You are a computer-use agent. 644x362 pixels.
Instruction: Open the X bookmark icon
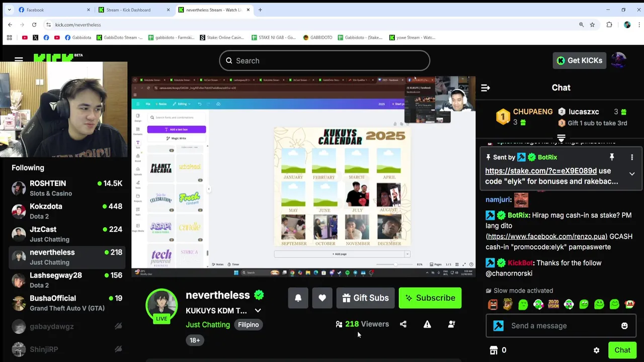point(35,38)
